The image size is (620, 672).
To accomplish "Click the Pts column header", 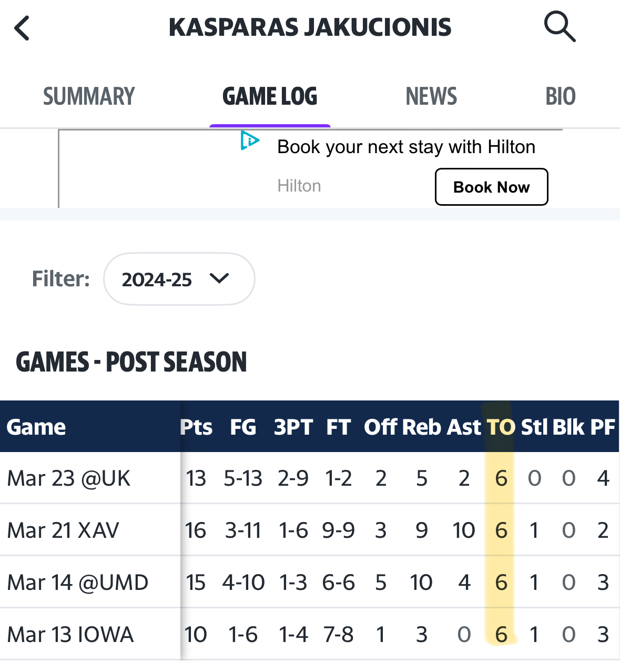I will tap(196, 427).
